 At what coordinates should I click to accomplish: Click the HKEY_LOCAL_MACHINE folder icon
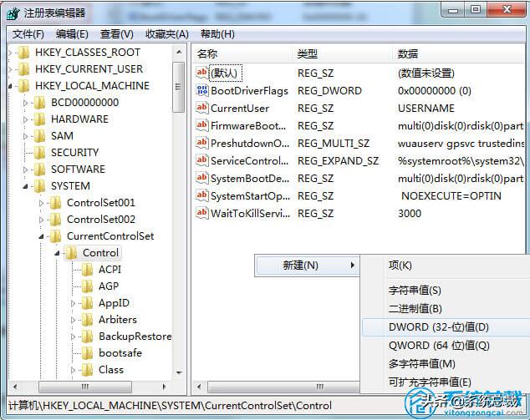click(x=23, y=86)
